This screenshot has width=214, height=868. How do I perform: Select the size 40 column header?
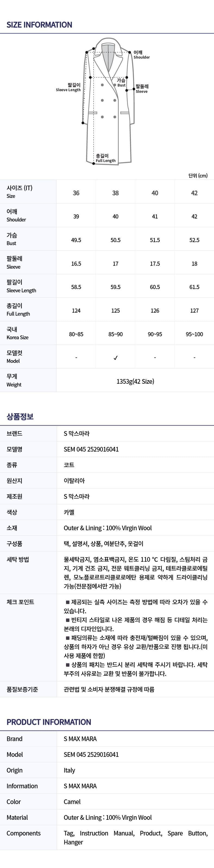[x=155, y=193]
